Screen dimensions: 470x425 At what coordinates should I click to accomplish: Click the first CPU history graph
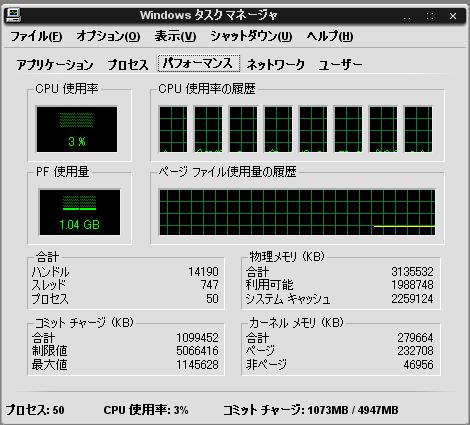173,129
